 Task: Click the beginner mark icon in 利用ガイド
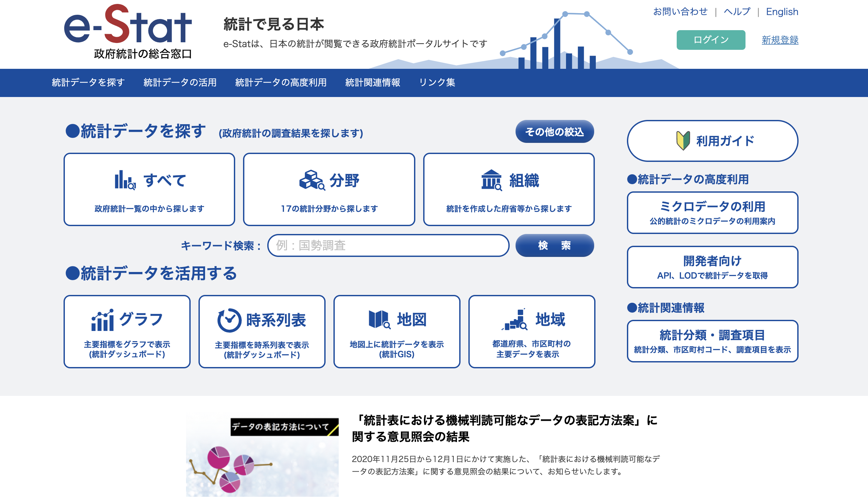click(x=683, y=141)
